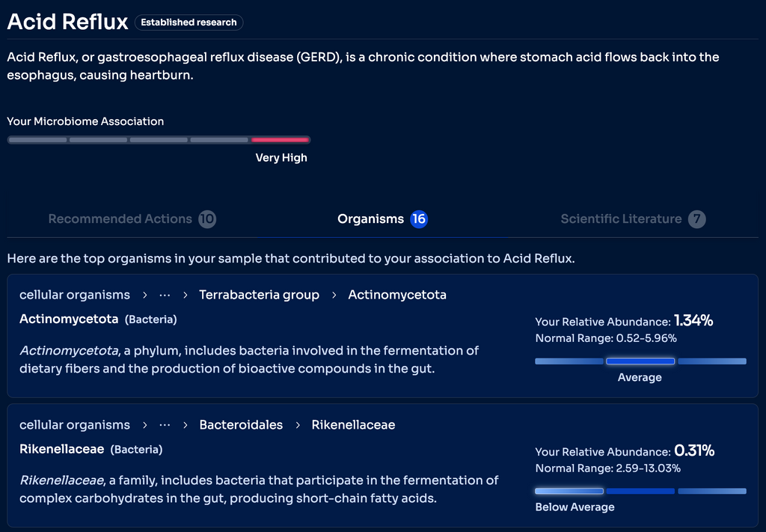Switch to the Scientific Literature tab

[621, 219]
